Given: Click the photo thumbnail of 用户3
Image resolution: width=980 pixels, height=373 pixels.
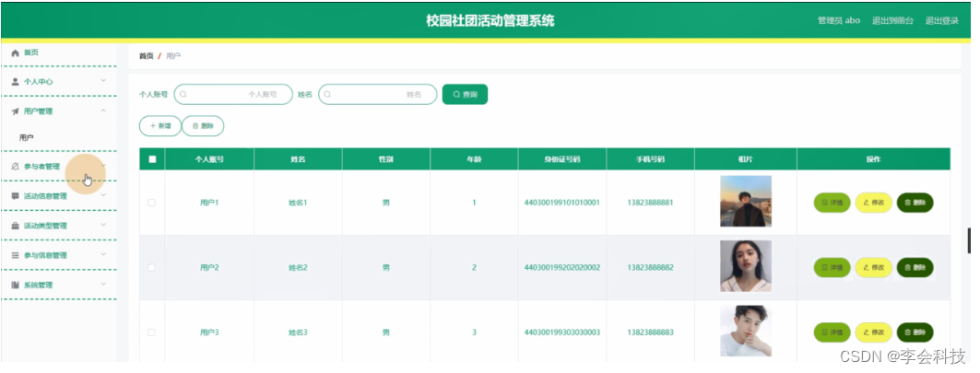Looking at the screenshot, I should click(746, 332).
